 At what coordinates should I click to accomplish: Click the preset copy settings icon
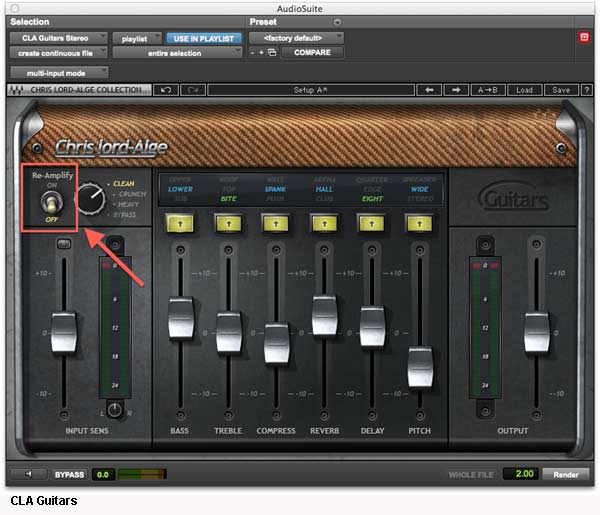click(272, 52)
